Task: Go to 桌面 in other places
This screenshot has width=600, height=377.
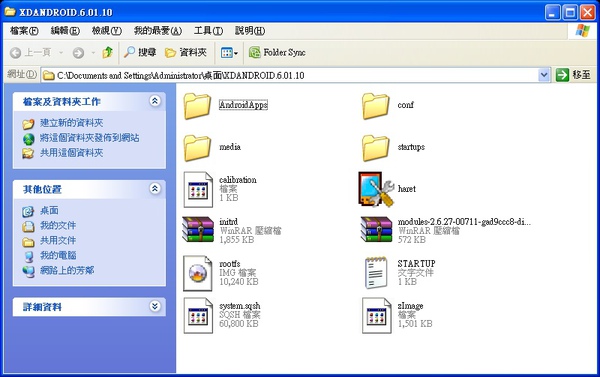Action: (49, 211)
